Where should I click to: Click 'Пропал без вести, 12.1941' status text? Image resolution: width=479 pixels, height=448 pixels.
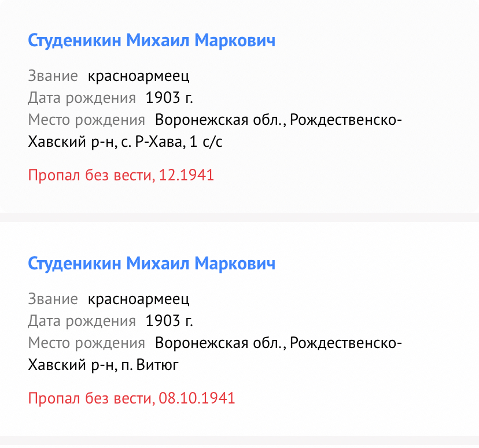[x=121, y=175]
